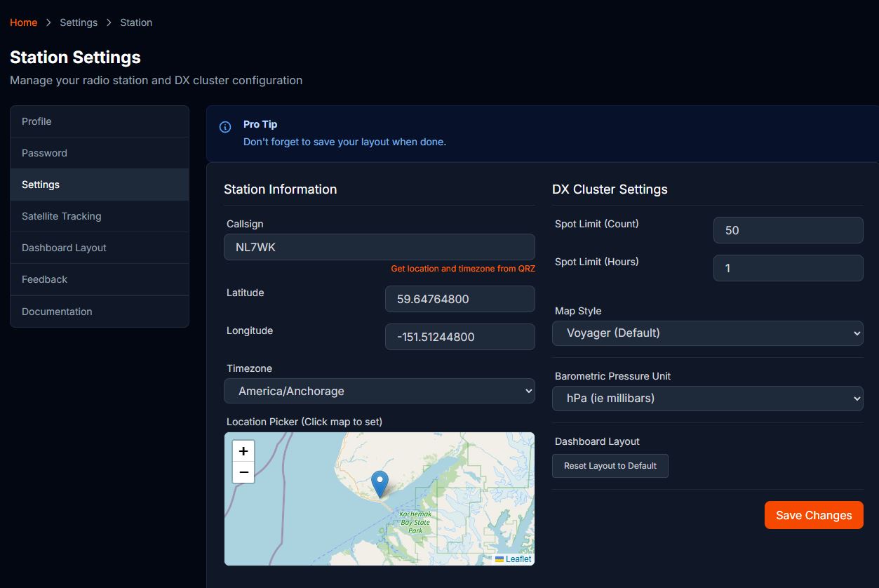
Task: Click the Latitude input field
Action: (x=460, y=299)
